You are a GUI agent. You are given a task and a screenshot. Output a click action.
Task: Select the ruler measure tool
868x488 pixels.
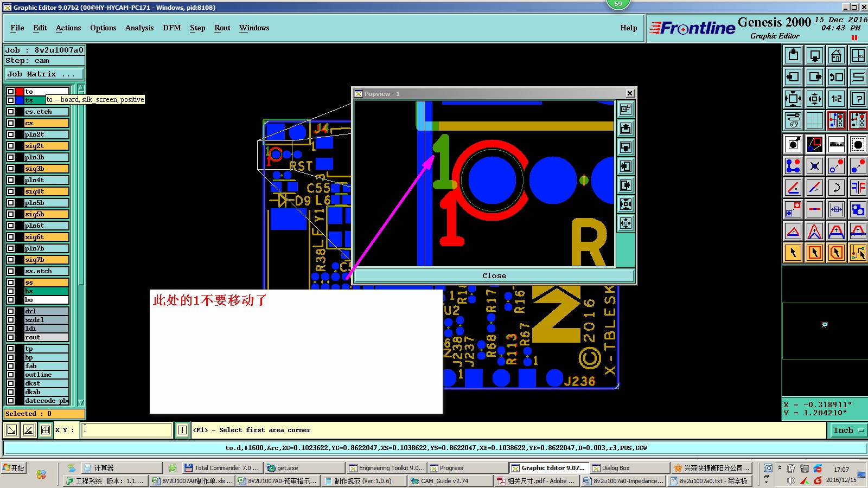837,144
